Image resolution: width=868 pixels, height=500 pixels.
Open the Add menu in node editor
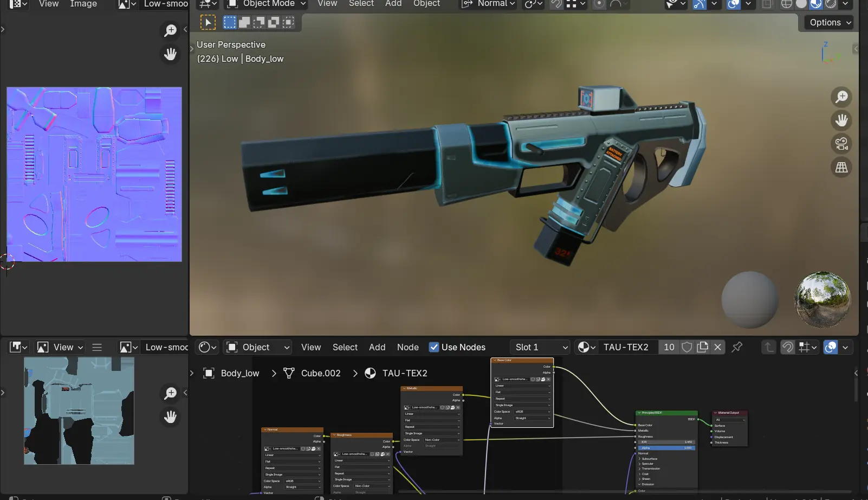[x=377, y=347]
